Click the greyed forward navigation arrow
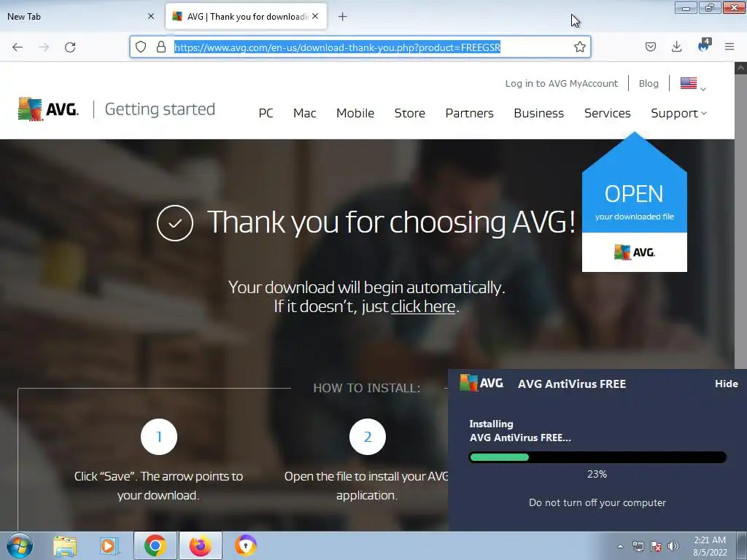Screen dimensions: 747x560 coord(44,47)
